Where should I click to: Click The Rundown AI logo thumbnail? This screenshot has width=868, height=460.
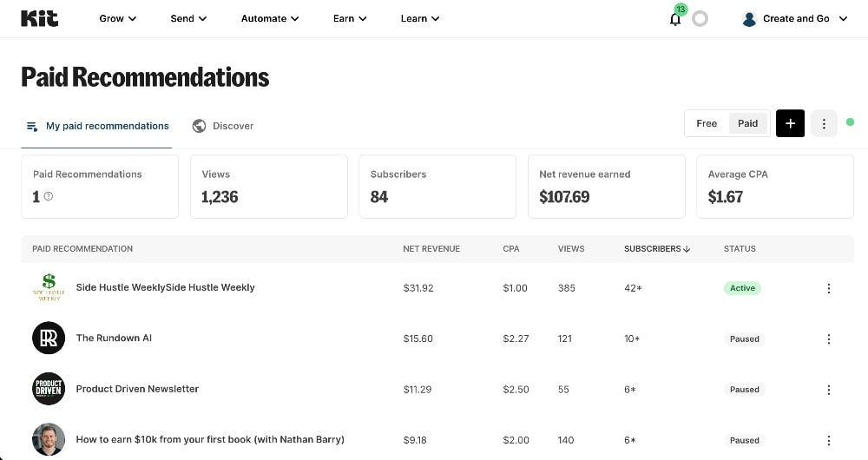tap(49, 338)
